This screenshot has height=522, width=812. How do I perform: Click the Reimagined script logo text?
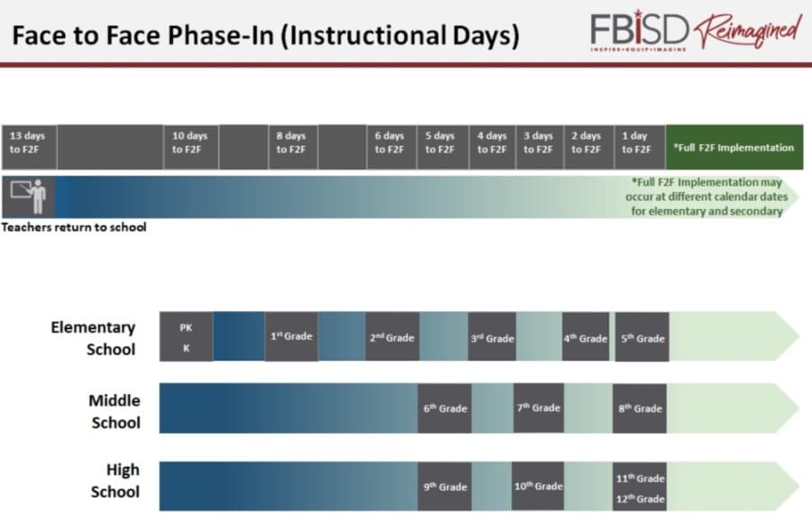click(x=748, y=29)
